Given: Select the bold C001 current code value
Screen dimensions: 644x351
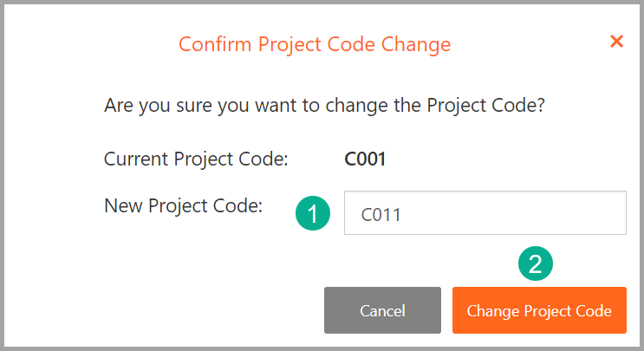Looking at the screenshot, I should coord(365,159).
